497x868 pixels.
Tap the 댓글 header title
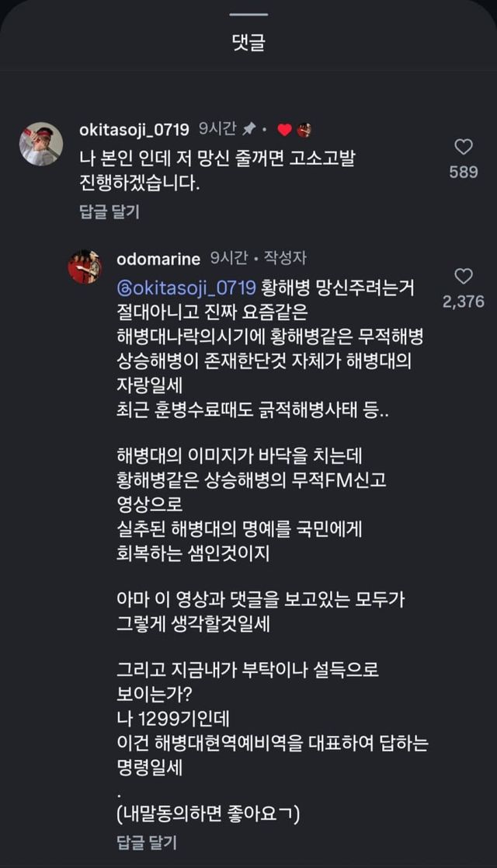click(x=248, y=43)
